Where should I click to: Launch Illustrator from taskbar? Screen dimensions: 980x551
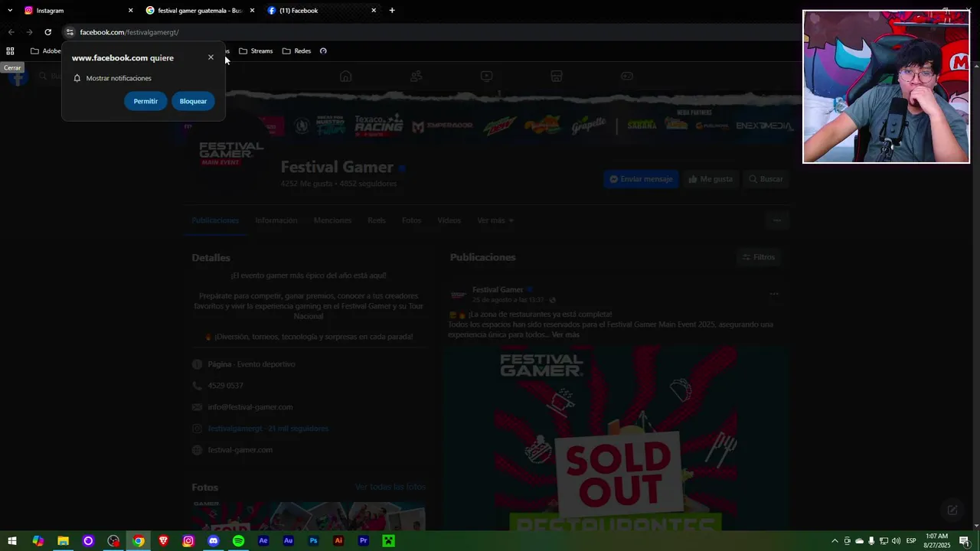338,541
